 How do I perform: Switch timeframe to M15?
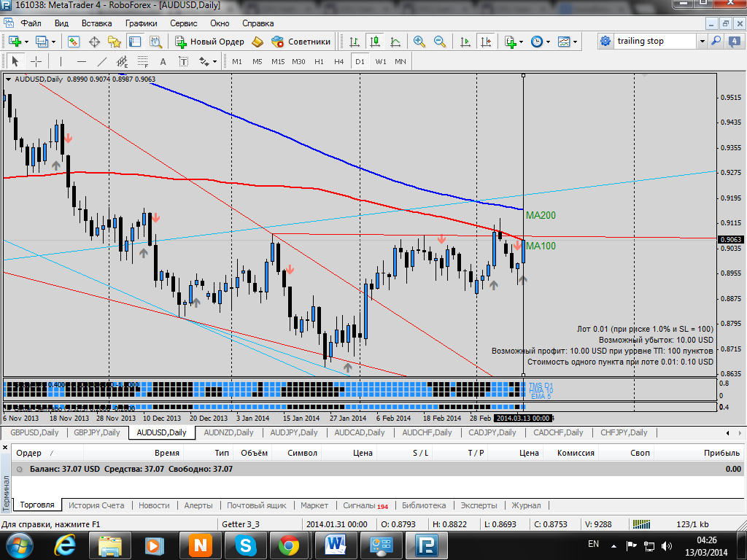coord(278,61)
